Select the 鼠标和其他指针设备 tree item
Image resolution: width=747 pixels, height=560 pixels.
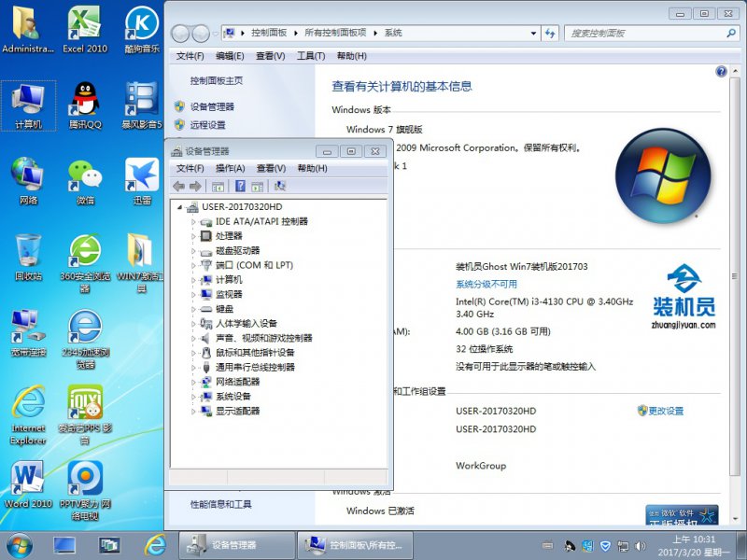[255, 353]
